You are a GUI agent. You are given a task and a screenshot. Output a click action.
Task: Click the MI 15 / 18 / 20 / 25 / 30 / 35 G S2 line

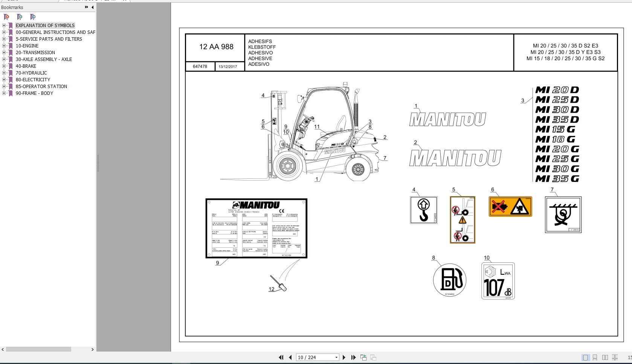pos(565,58)
